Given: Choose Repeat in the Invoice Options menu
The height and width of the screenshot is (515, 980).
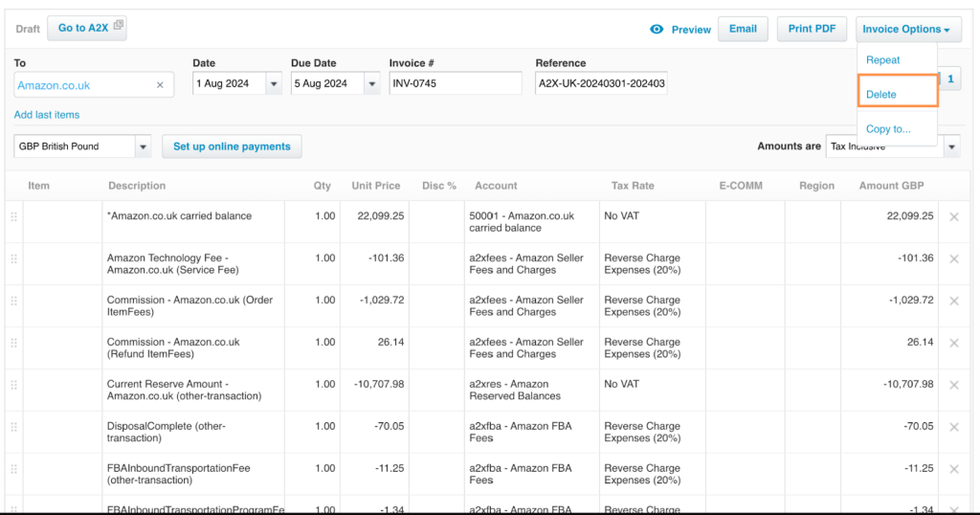Looking at the screenshot, I should tap(882, 60).
